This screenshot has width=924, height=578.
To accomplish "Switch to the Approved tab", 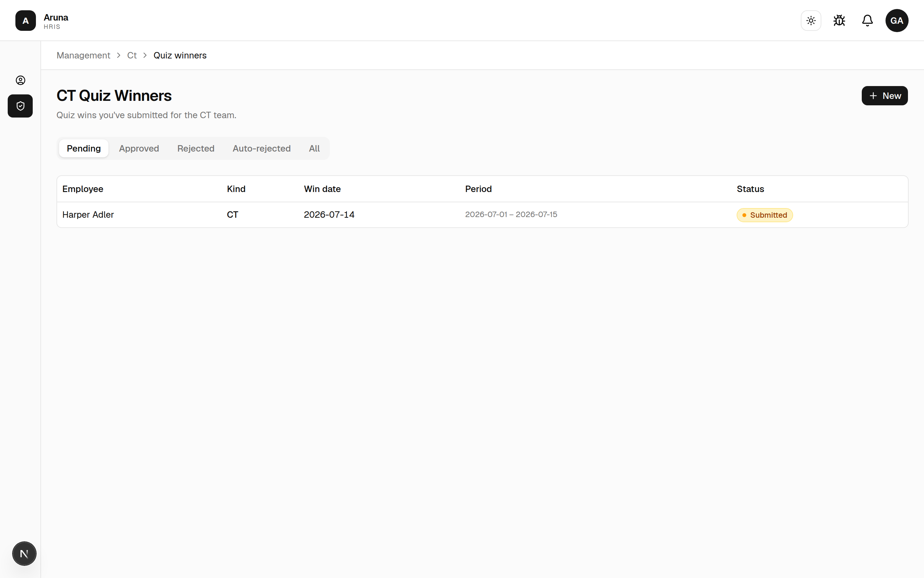I will [139, 148].
